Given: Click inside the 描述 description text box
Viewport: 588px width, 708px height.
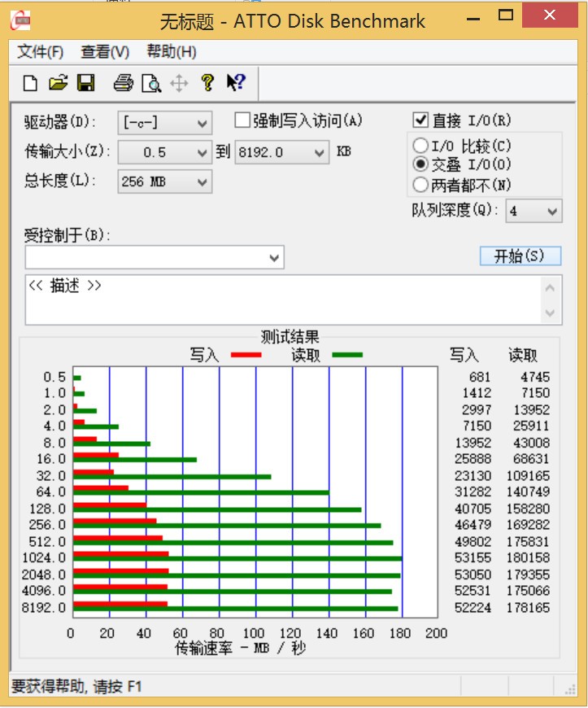Looking at the screenshot, I should point(283,299).
